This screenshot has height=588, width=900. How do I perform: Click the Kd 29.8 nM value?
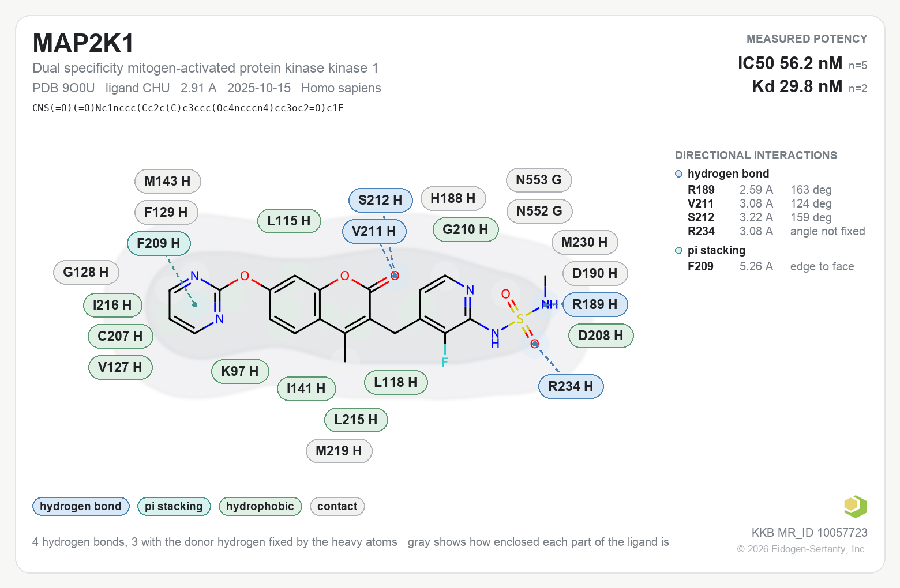click(797, 86)
